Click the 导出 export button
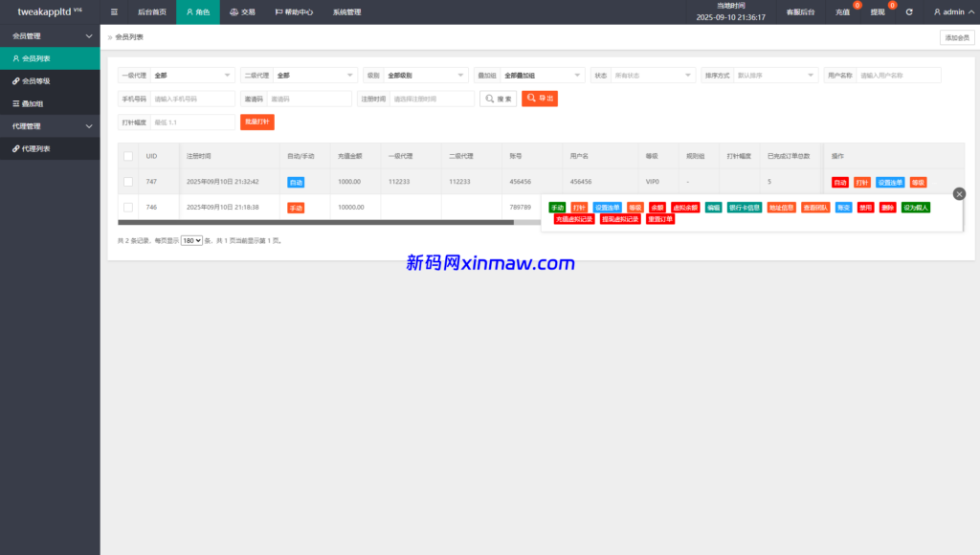This screenshot has height=555, width=980. pos(540,98)
